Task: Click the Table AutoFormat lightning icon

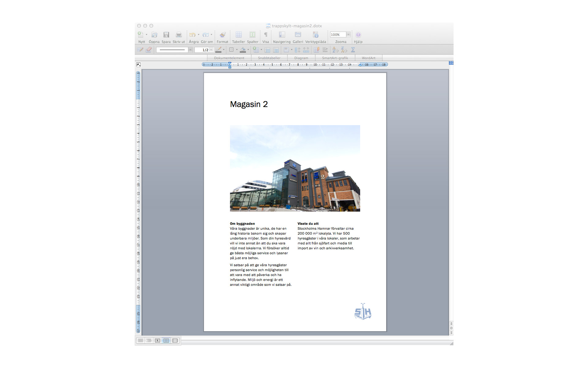Action: [x=317, y=50]
